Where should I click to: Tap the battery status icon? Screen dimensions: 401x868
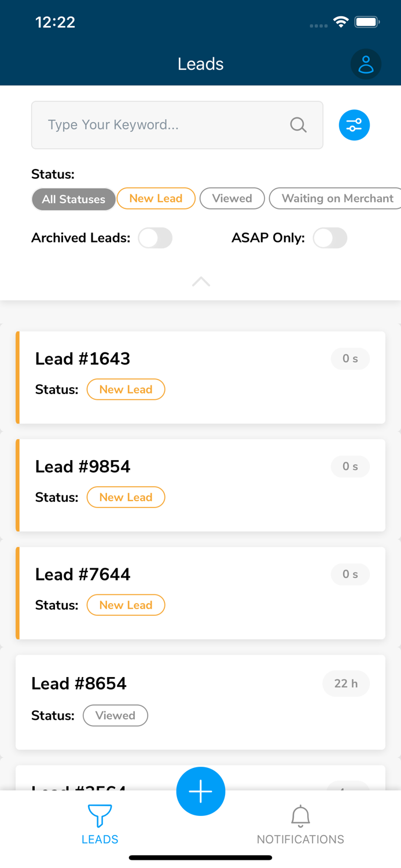tap(367, 23)
